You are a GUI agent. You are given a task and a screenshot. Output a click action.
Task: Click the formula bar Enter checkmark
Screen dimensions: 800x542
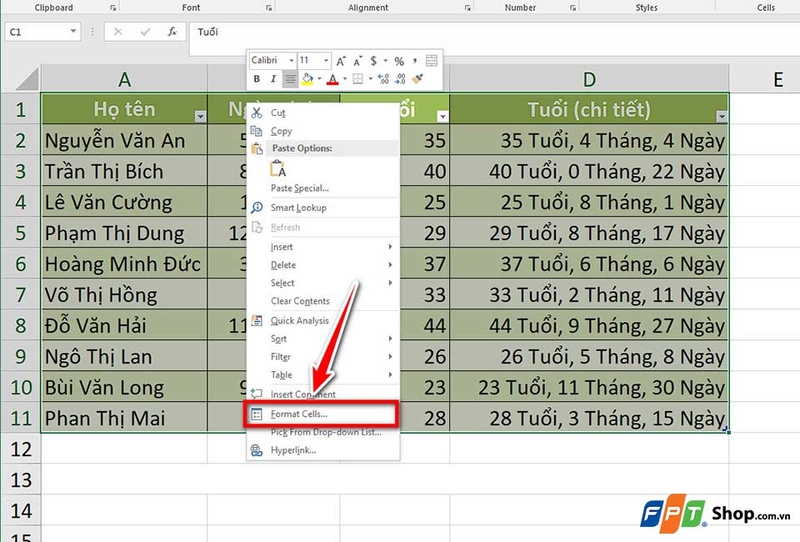145,32
